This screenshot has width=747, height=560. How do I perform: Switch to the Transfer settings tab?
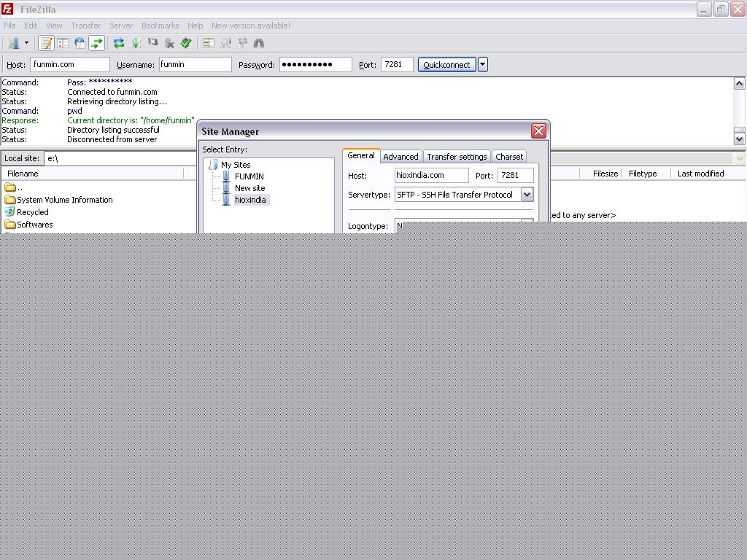(x=457, y=157)
